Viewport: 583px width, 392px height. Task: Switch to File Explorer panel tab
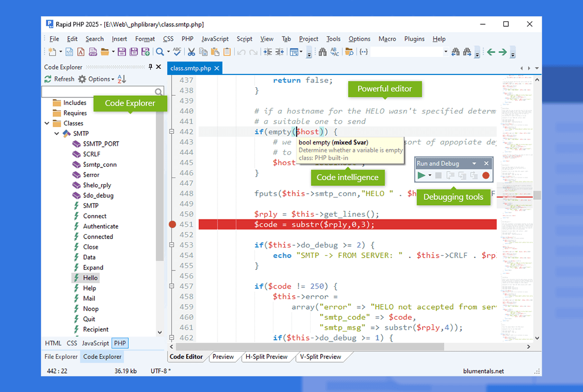point(61,357)
